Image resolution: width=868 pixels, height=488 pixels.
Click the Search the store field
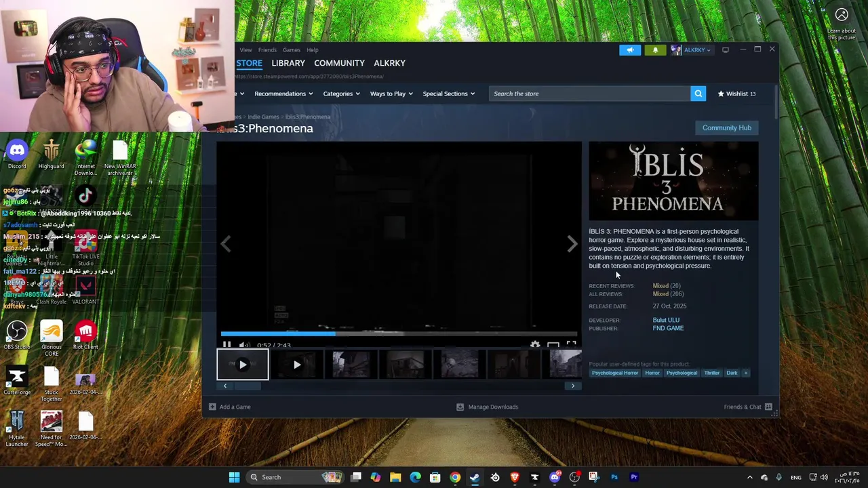click(589, 94)
